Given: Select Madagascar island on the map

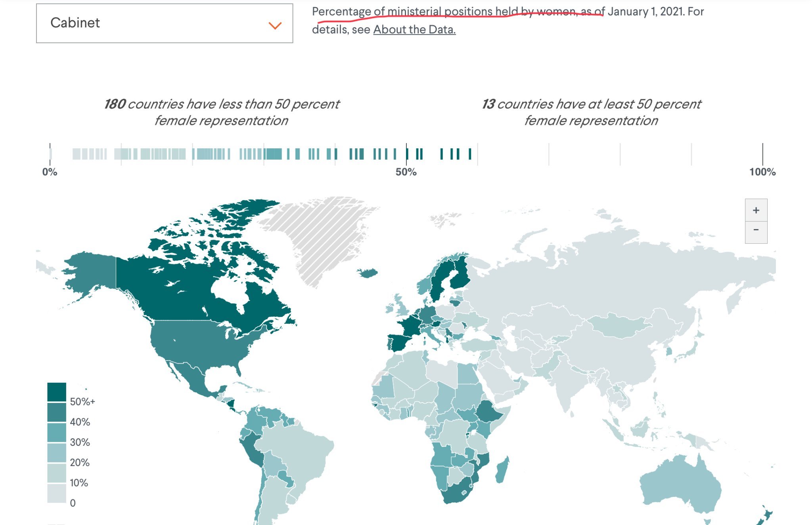Looking at the screenshot, I should click(502, 470).
